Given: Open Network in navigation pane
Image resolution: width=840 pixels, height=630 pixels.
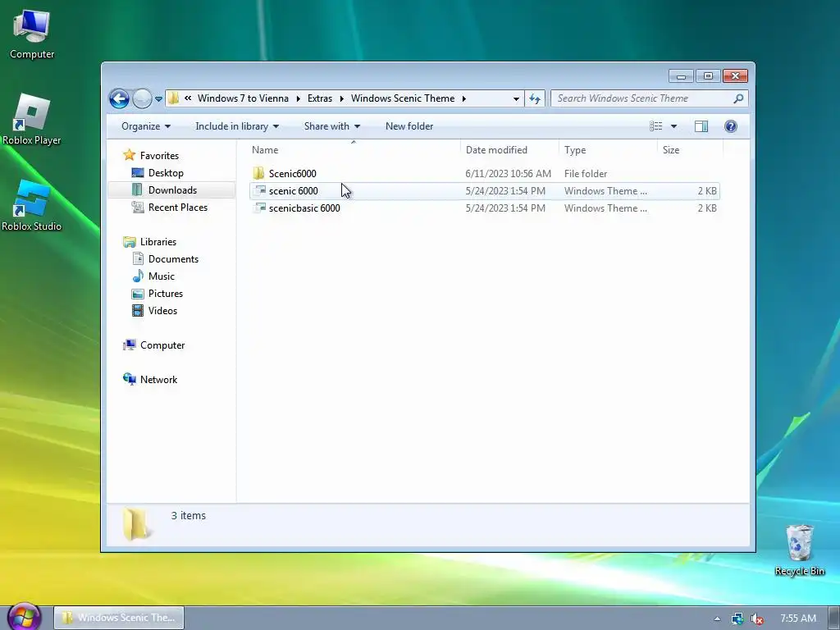Looking at the screenshot, I should [x=158, y=379].
